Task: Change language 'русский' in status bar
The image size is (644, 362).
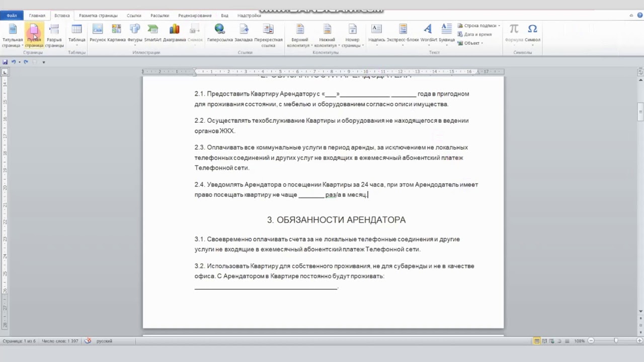Action: coord(104,341)
